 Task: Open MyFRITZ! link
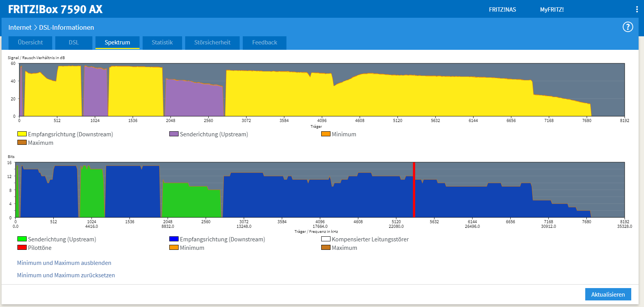click(552, 10)
